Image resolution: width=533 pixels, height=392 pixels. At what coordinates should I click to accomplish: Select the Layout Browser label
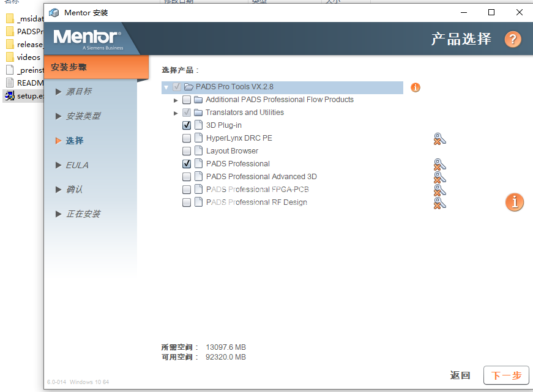click(x=232, y=151)
